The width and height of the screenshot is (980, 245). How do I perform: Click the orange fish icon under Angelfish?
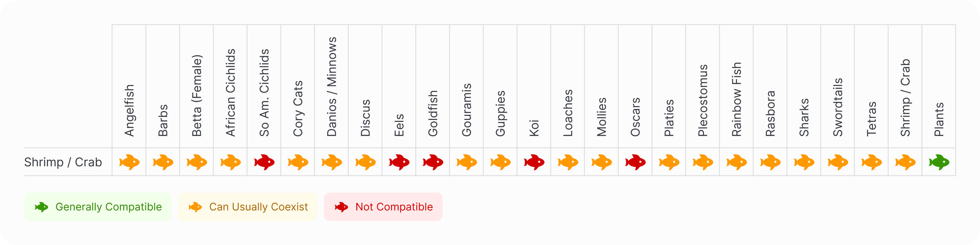[129, 162]
